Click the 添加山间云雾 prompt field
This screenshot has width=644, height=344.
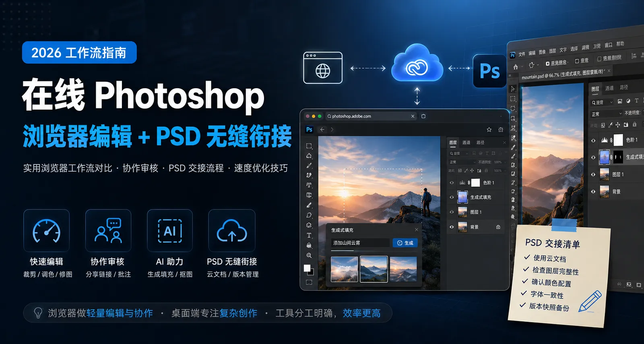pos(360,243)
